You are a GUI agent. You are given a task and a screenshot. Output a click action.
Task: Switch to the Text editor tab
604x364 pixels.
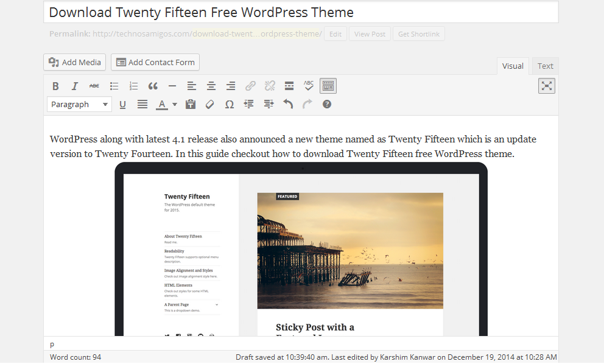coord(546,66)
